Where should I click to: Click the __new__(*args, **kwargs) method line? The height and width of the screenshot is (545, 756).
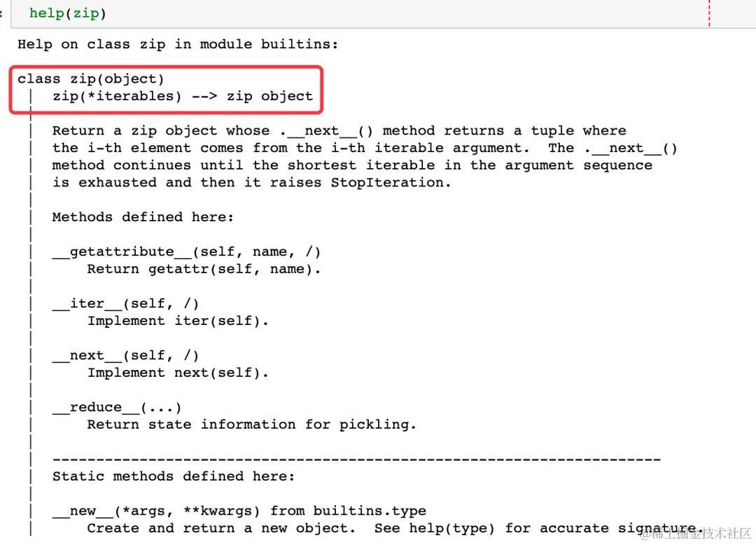(239, 511)
